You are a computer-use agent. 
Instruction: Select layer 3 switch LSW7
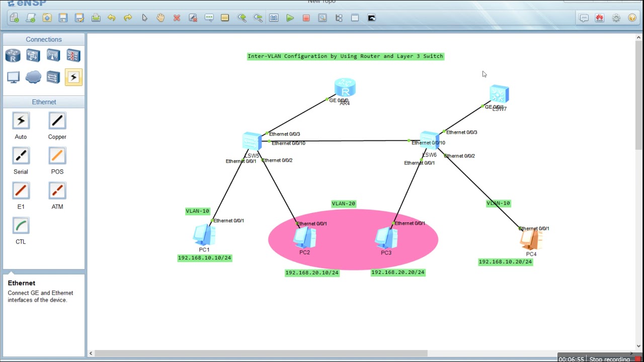click(499, 95)
